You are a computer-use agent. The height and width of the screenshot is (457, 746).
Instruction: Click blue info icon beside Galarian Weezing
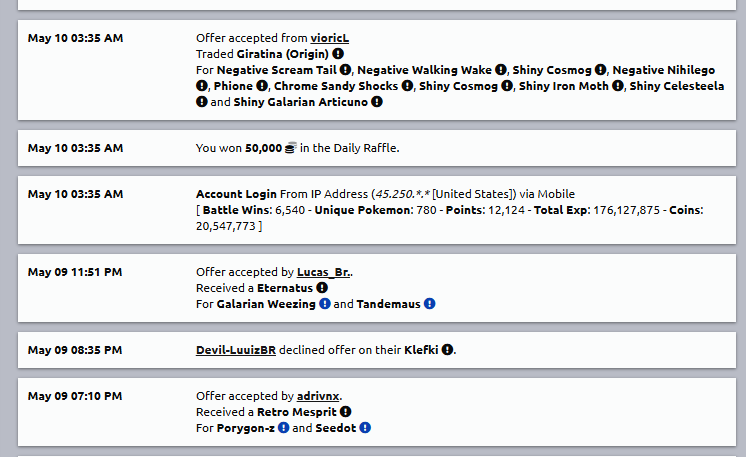click(x=324, y=304)
